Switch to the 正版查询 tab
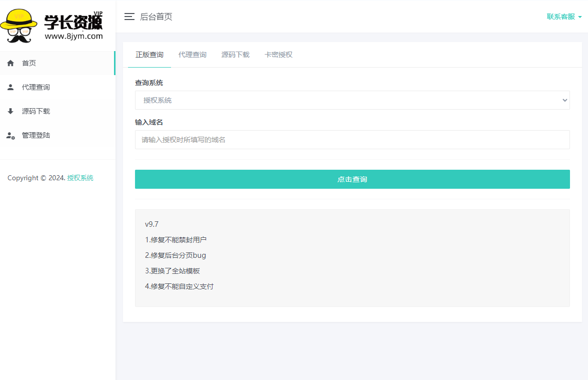This screenshot has height=380, width=588. point(149,55)
